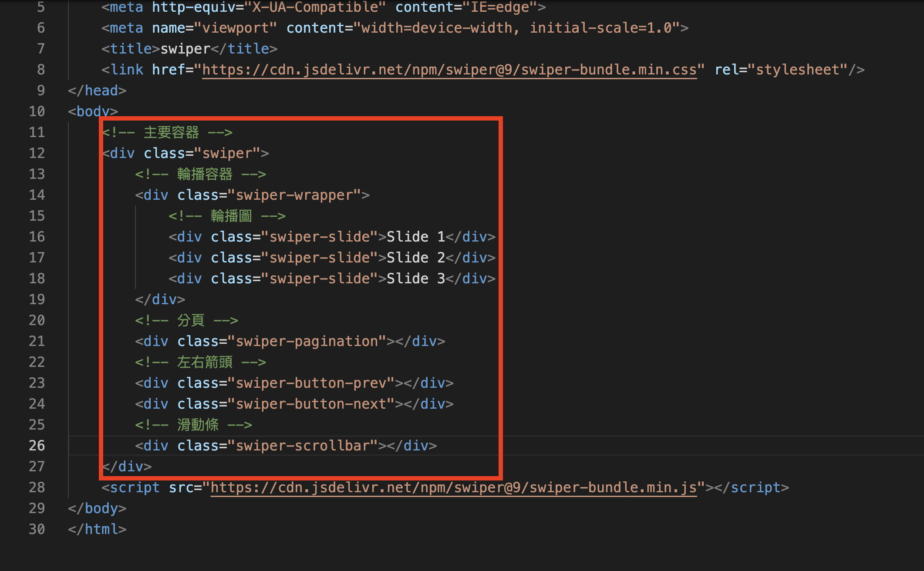
Task: Click the "swiper" class value on line 12
Action: click(227, 153)
